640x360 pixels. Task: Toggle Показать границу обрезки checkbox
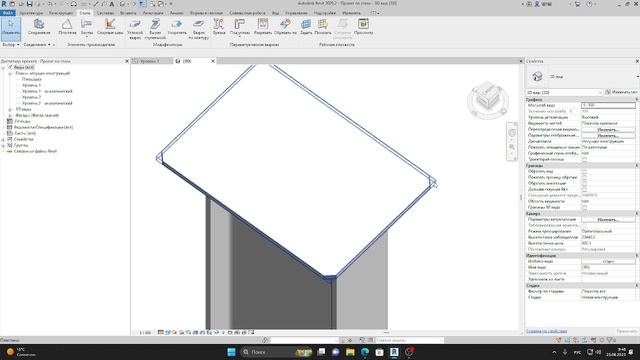click(x=584, y=178)
